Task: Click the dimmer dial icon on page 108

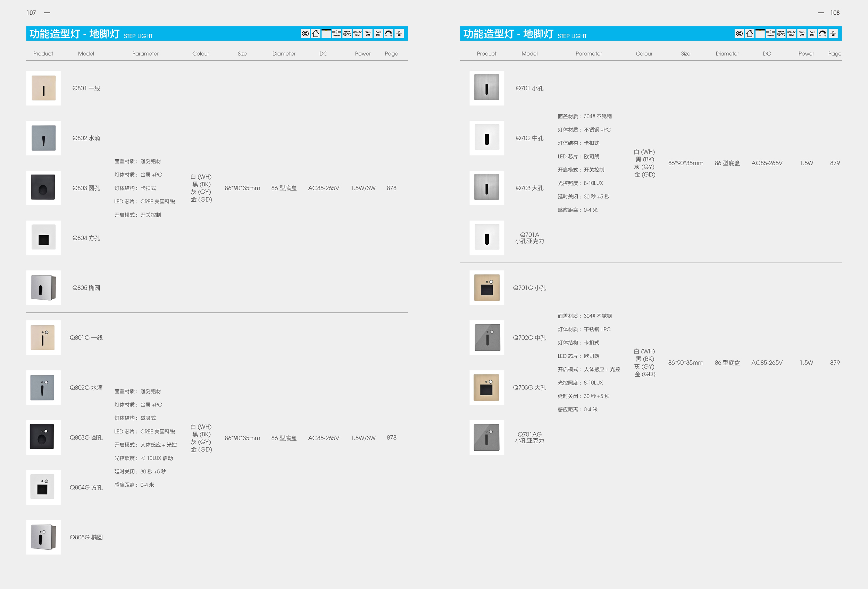Action: 823,34
